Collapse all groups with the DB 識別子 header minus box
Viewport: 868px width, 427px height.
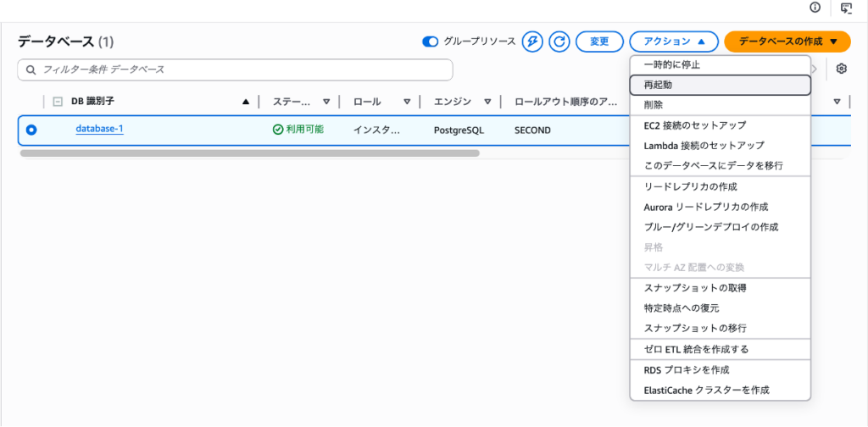(58, 102)
